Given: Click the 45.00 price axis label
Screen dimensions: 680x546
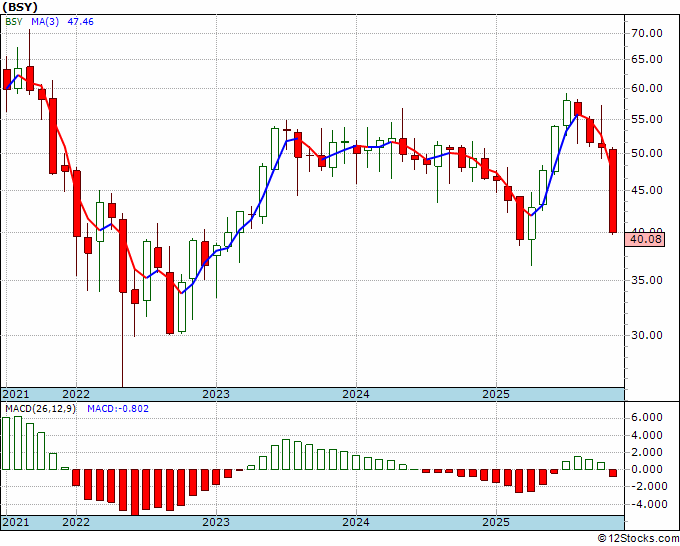Looking at the screenshot, I should pyautogui.click(x=647, y=190).
